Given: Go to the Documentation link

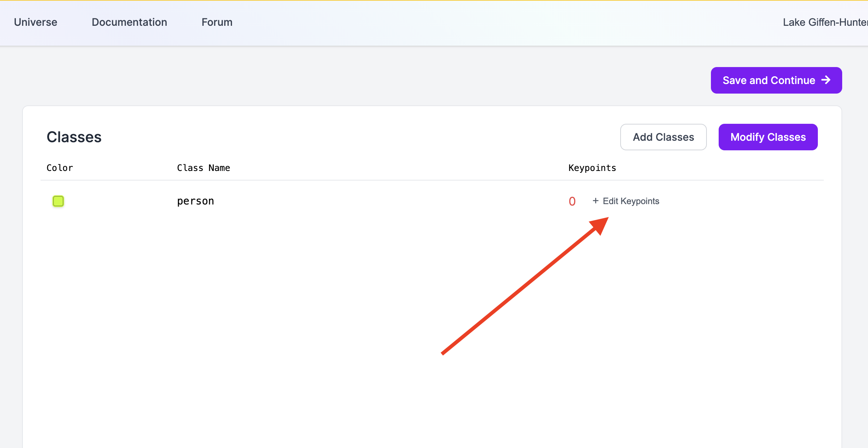Looking at the screenshot, I should point(129,22).
